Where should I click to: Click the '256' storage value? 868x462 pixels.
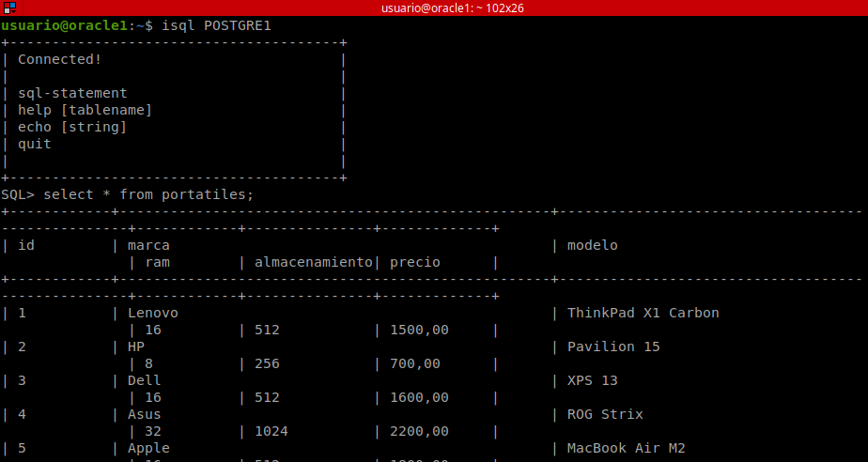[267, 364]
